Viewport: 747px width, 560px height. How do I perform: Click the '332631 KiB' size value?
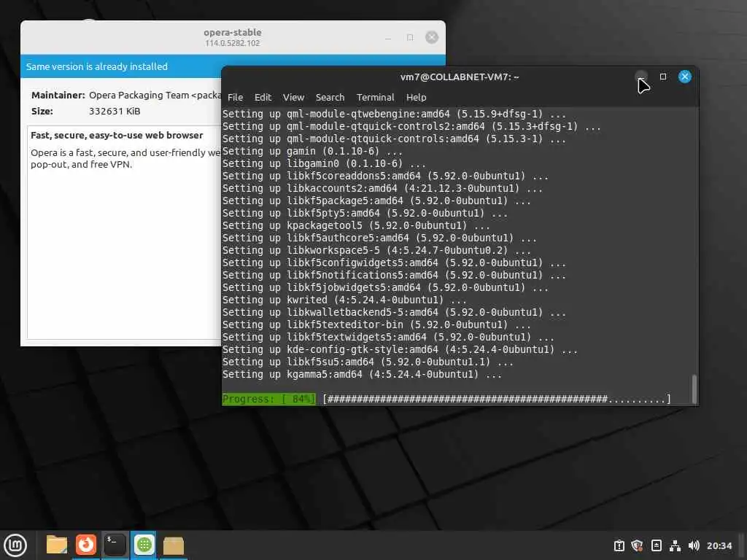(115, 111)
